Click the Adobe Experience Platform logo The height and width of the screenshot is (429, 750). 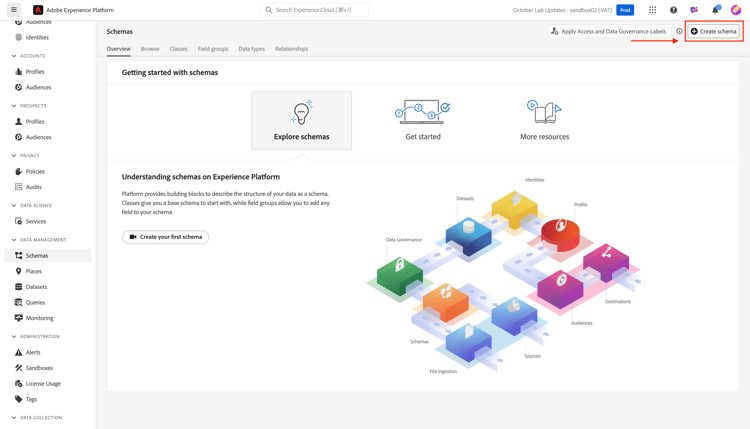pyautogui.click(x=38, y=10)
